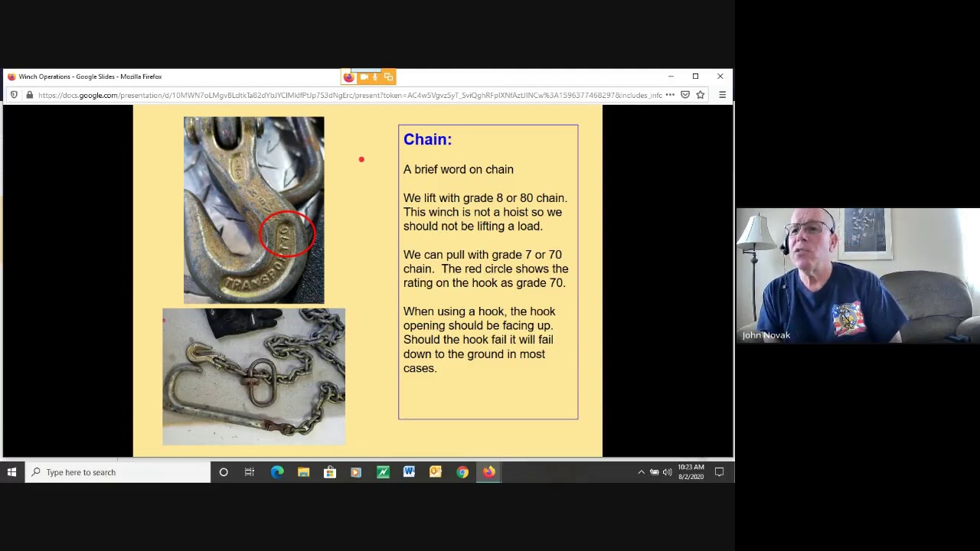This screenshot has height=551, width=980.
Task: Open the Action Center notifications icon
Action: (719, 472)
